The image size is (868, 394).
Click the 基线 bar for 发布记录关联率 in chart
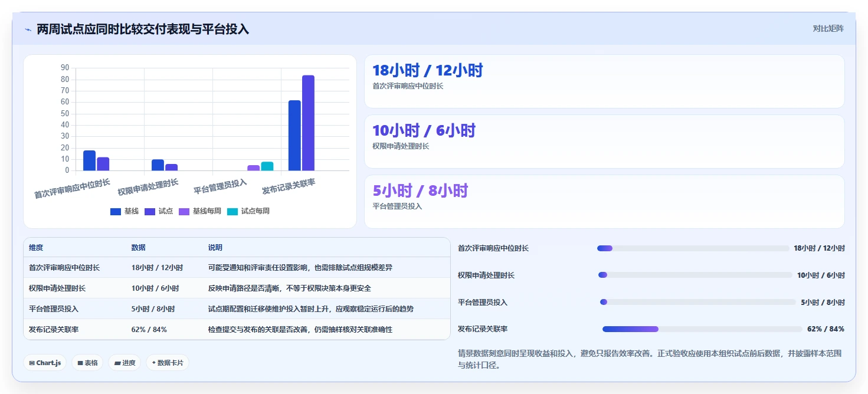(294, 136)
